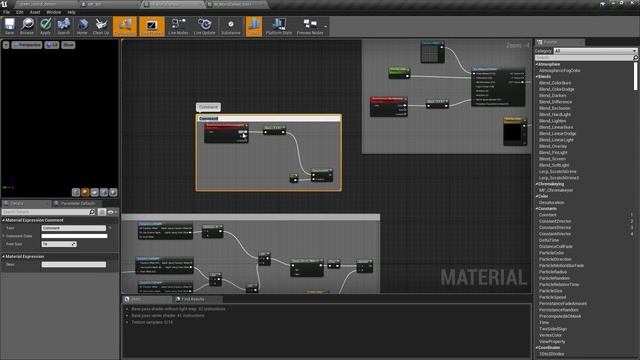Run the Clean Up toolbar tool
This screenshot has width=640, height=360.
101,27
